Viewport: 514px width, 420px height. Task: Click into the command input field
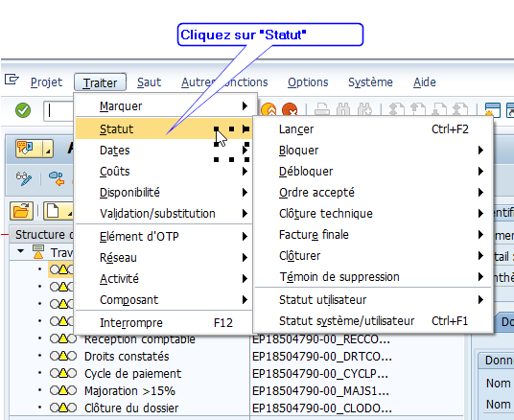[58, 110]
